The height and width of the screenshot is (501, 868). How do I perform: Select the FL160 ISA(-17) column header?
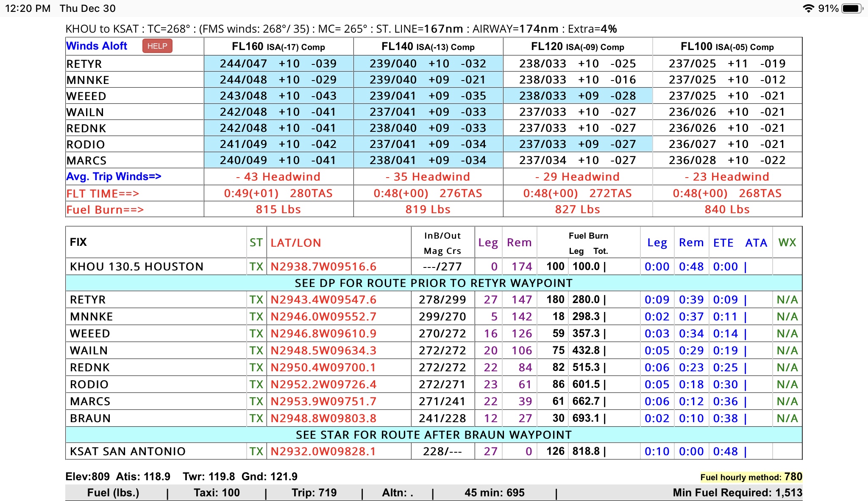click(x=278, y=46)
